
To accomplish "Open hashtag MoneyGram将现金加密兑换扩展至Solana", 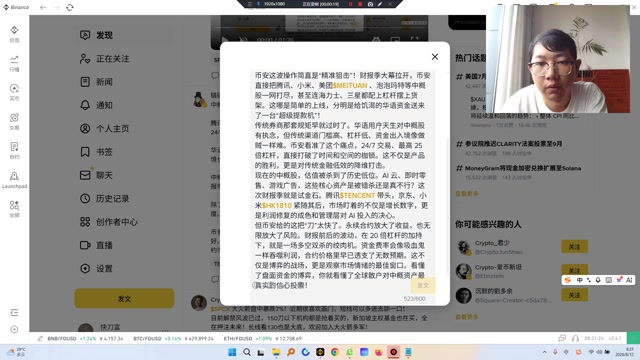I will [x=518, y=168].
